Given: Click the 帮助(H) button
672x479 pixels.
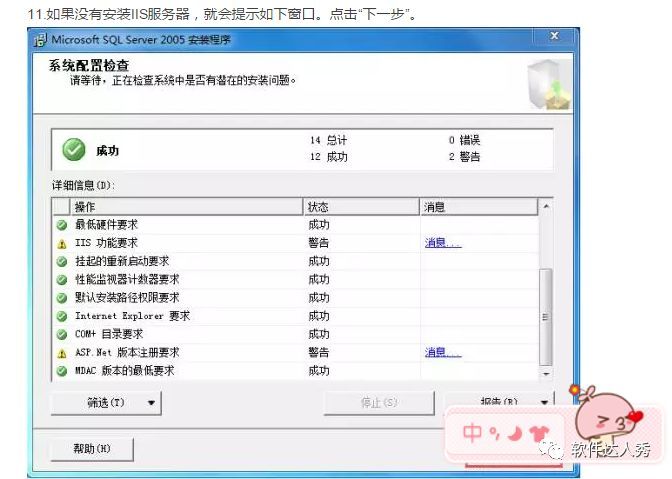Looking at the screenshot, I should click(92, 449).
